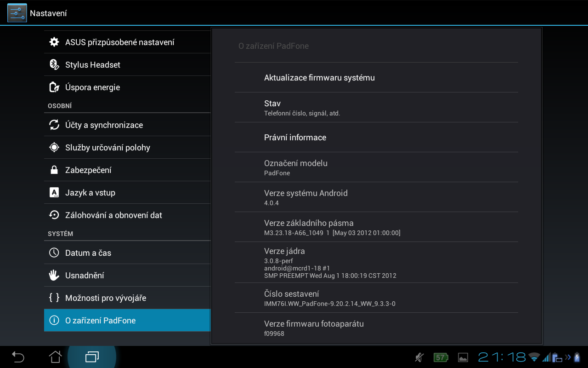Tap the muted sound status icon
Image resolution: width=588 pixels, height=368 pixels.
(419, 357)
